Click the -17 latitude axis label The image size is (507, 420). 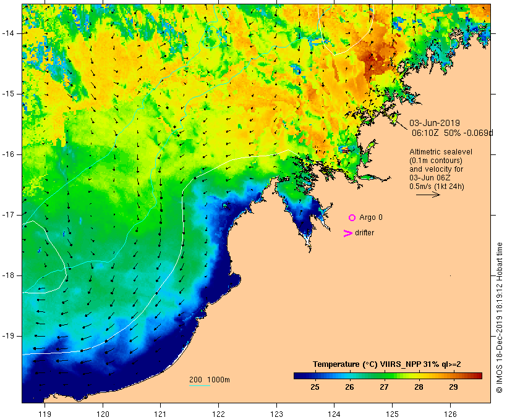click(x=8, y=215)
